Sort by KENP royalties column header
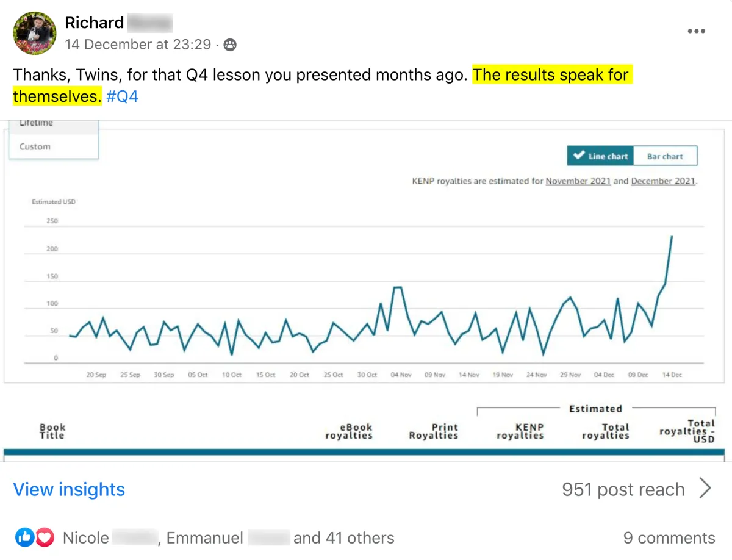The width and height of the screenshot is (732, 560). (x=520, y=431)
